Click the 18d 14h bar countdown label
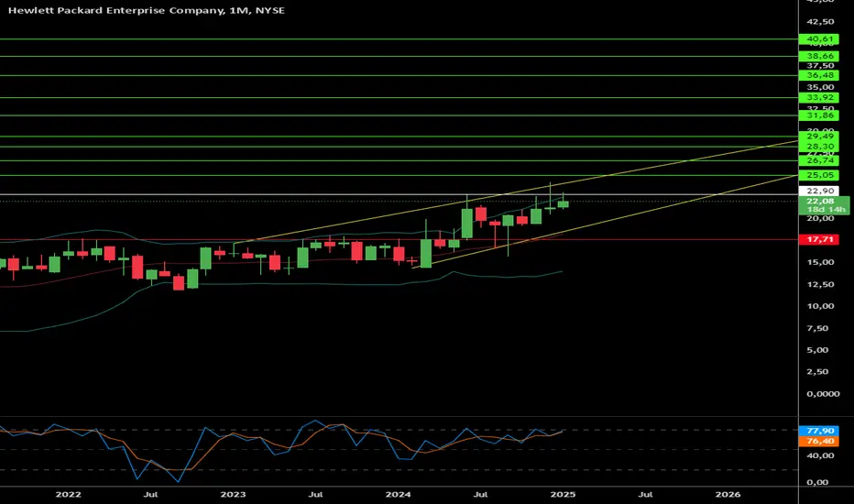 click(826, 210)
